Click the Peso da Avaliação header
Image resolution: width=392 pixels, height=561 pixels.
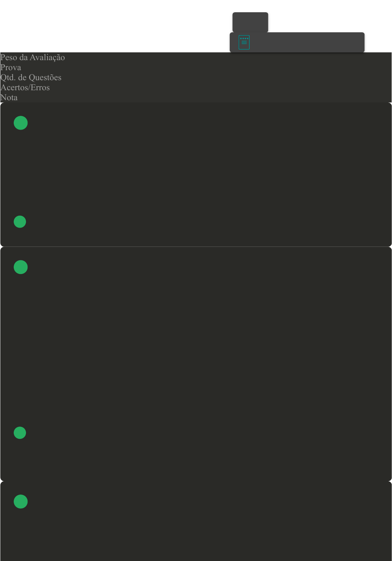33,57
